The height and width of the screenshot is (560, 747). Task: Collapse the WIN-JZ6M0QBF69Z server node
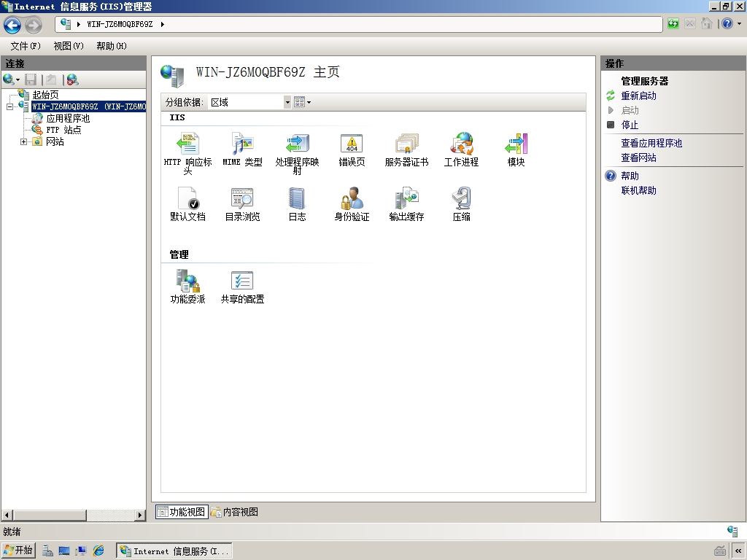(x=9, y=106)
